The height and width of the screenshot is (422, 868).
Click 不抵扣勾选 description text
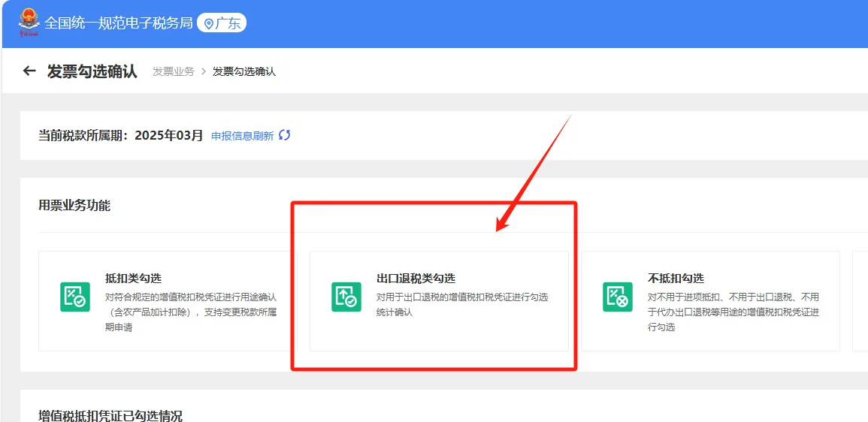click(x=733, y=312)
